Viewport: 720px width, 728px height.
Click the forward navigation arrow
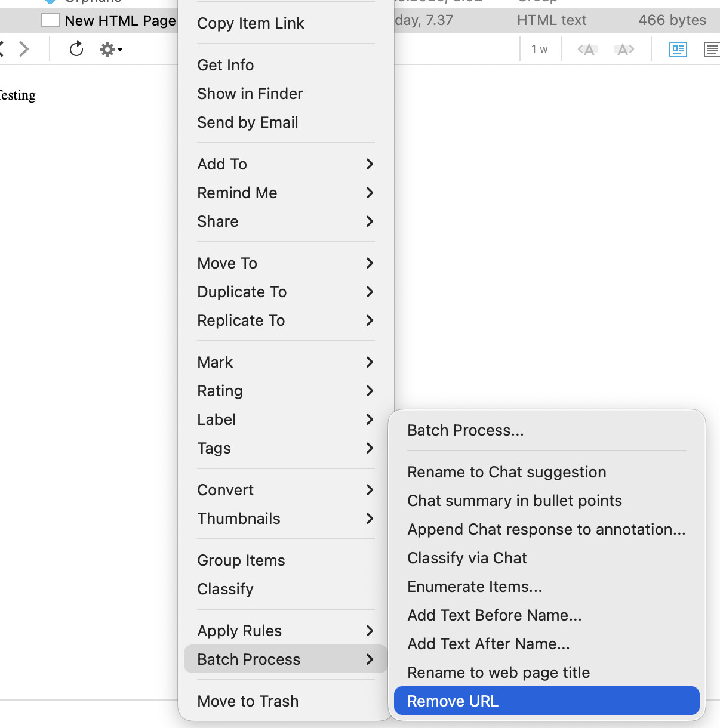pyautogui.click(x=24, y=49)
